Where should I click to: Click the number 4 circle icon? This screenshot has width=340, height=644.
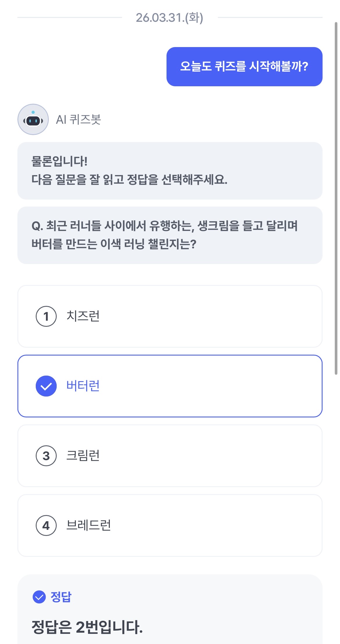46,525
